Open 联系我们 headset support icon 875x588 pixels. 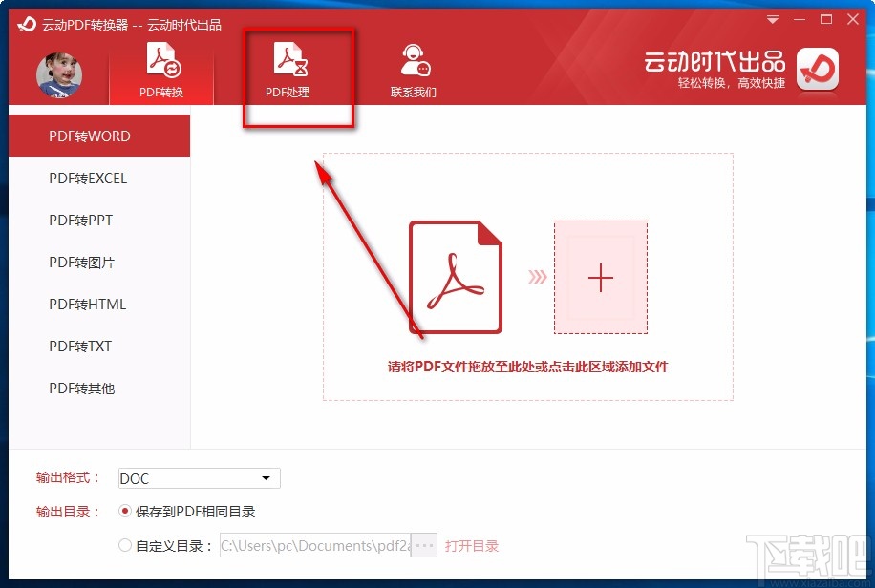point(414,60)
